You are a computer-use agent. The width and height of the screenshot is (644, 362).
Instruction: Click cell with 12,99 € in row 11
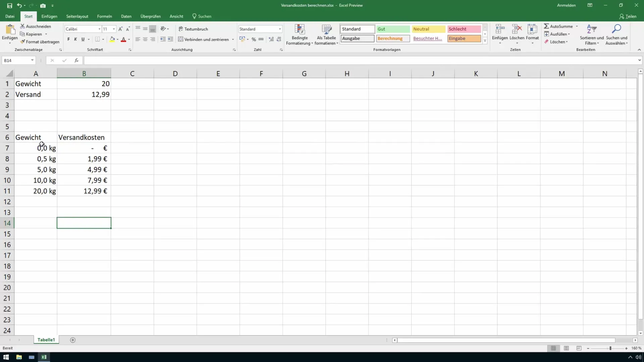[x=84, y=191]
